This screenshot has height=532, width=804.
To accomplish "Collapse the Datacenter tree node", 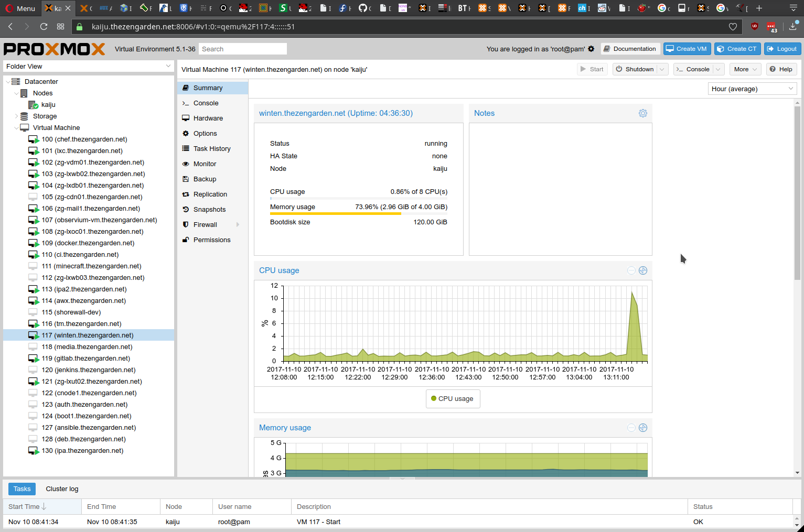I will point(7,82).
